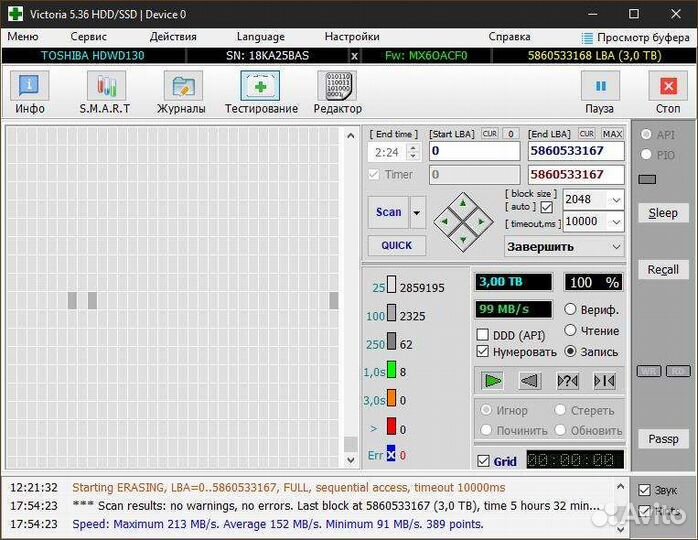
Task: Select the API access mode radio
Action: pyautogui.click(x=646, y=134)
